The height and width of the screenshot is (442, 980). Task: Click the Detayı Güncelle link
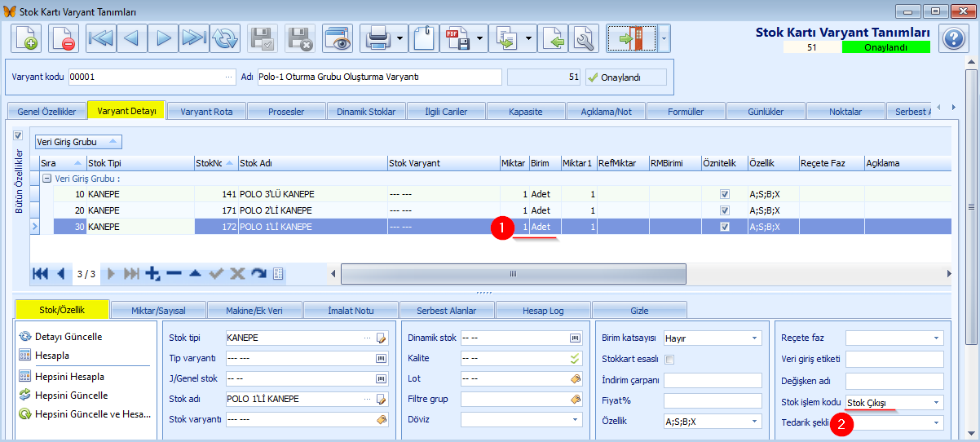[68, 336]
